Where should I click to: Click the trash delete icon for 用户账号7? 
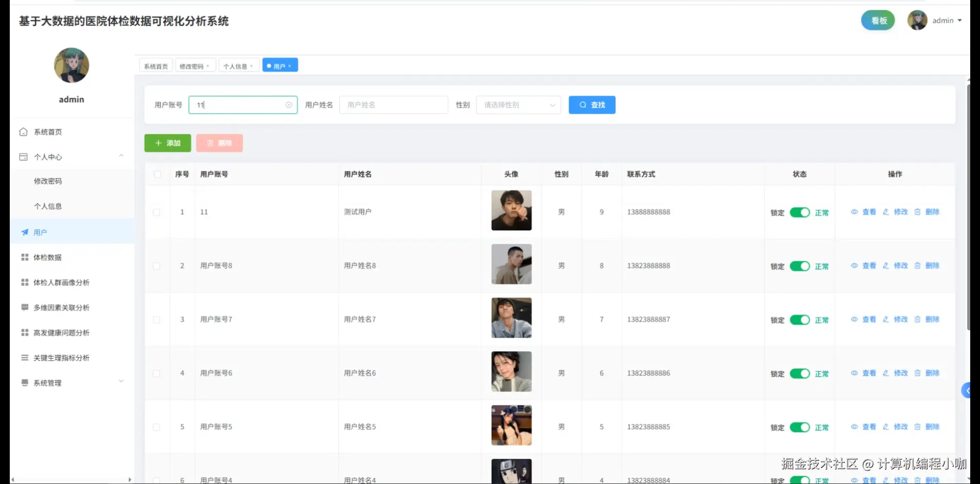click(917, 319)
